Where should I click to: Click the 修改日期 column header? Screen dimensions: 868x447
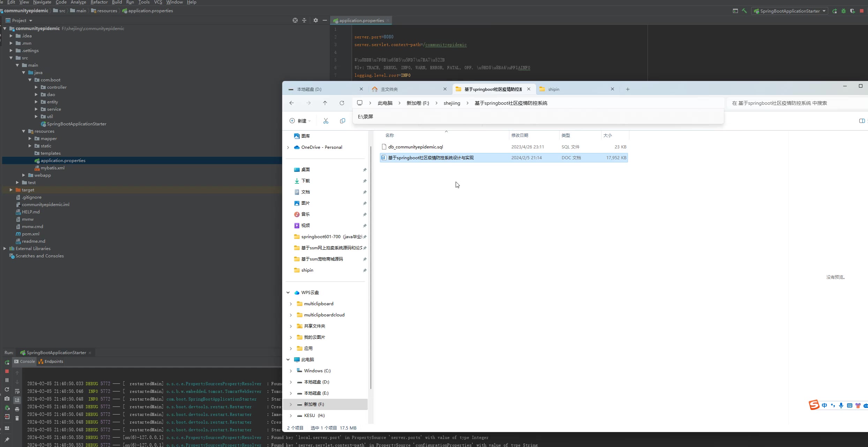coord(519,135)
